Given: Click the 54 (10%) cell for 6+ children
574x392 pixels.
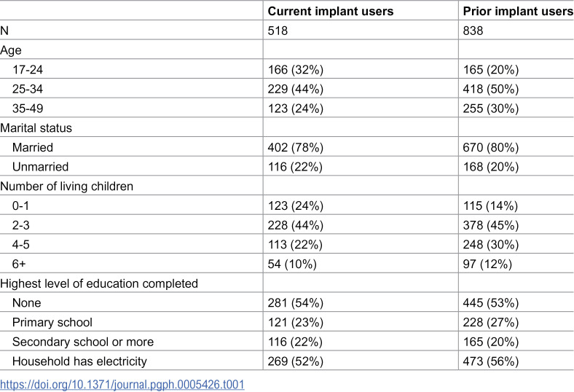Looking at the screenshot, I should tap(292, 264).
